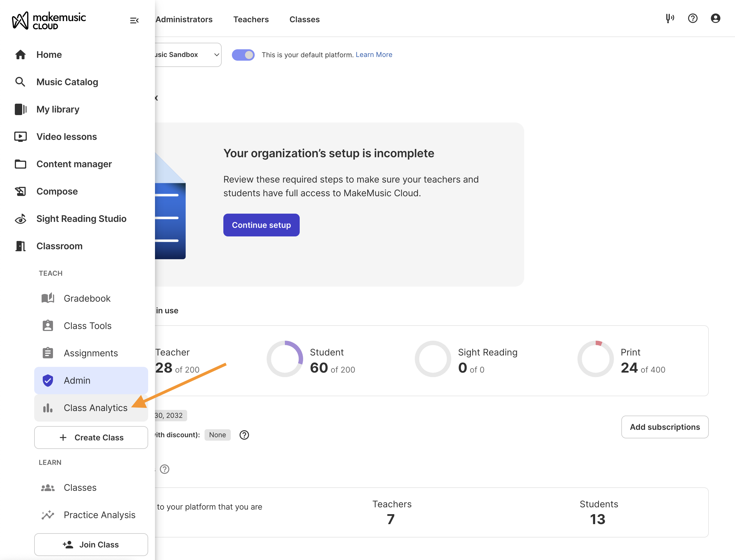The image size is (735, 560).
Task: Click the Students count 13
Action: point(598,519)
